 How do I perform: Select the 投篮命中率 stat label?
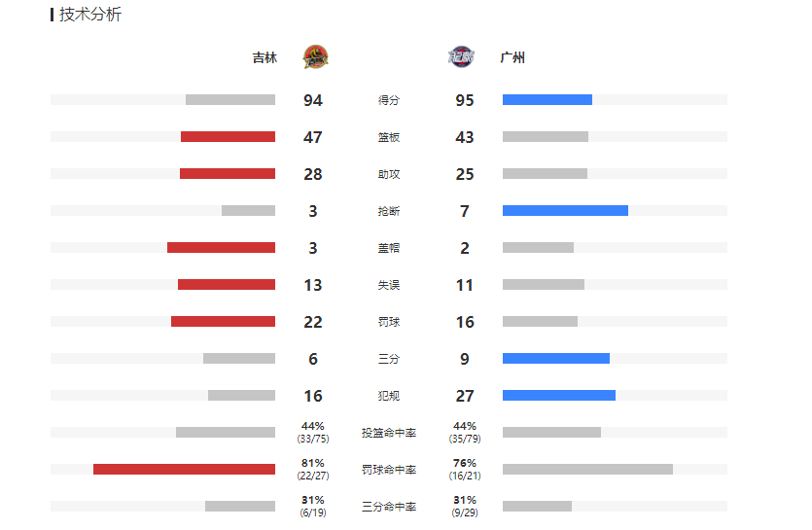pos(388,433)
